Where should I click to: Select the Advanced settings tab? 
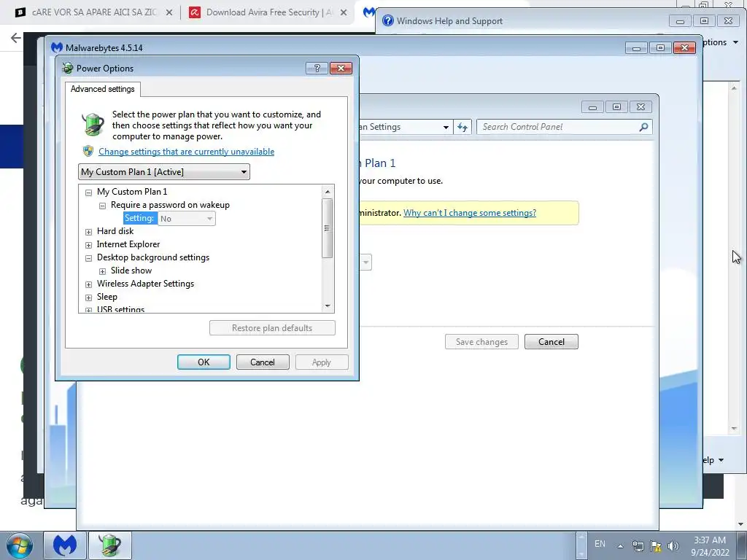102,89
